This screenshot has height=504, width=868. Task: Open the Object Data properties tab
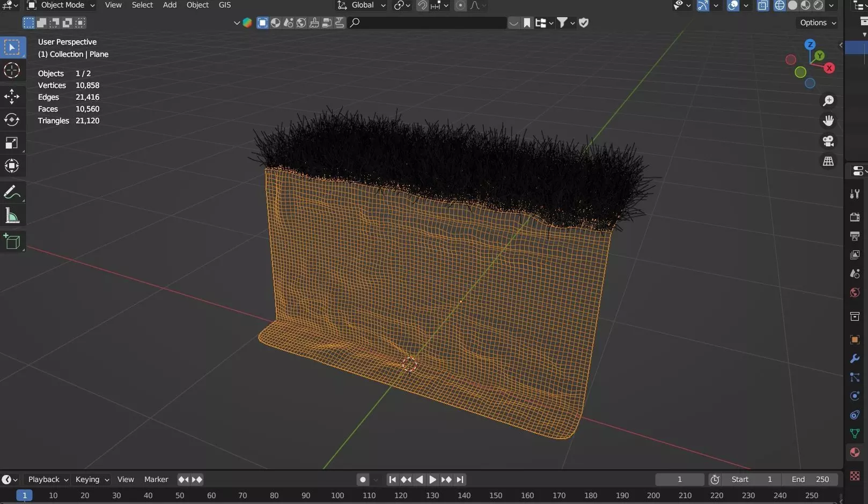(855, 433)
